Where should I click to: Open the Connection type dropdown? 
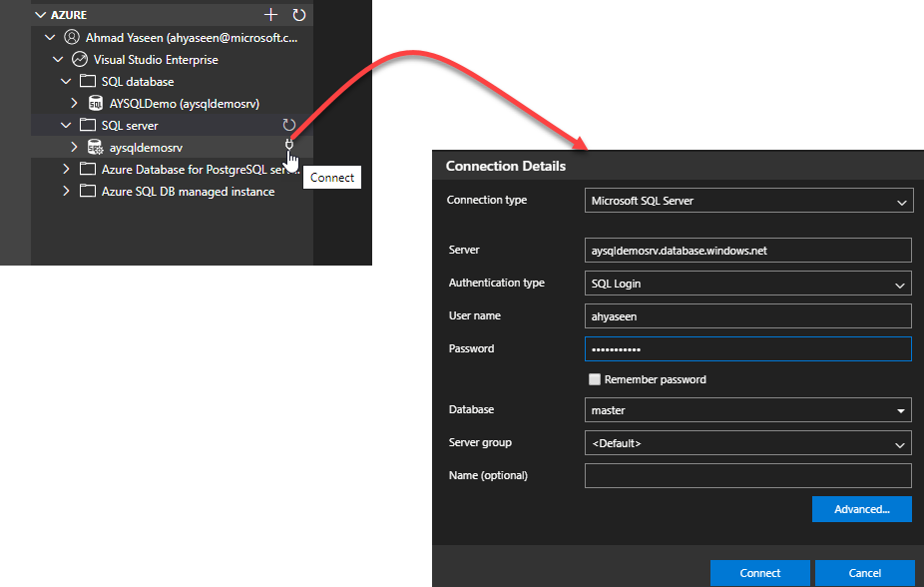click(748, 201)
